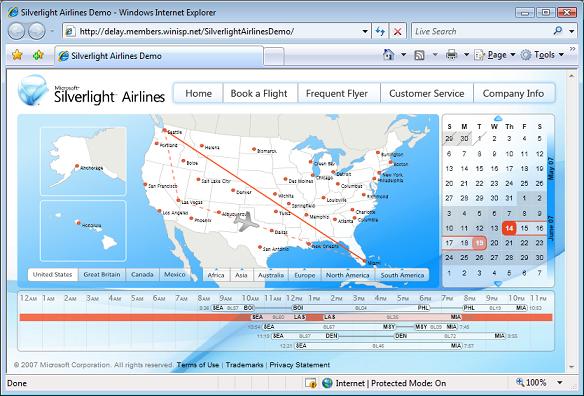
Task: Select highlighted SEA-LAS-MIA flight bar
Action: 286,317
